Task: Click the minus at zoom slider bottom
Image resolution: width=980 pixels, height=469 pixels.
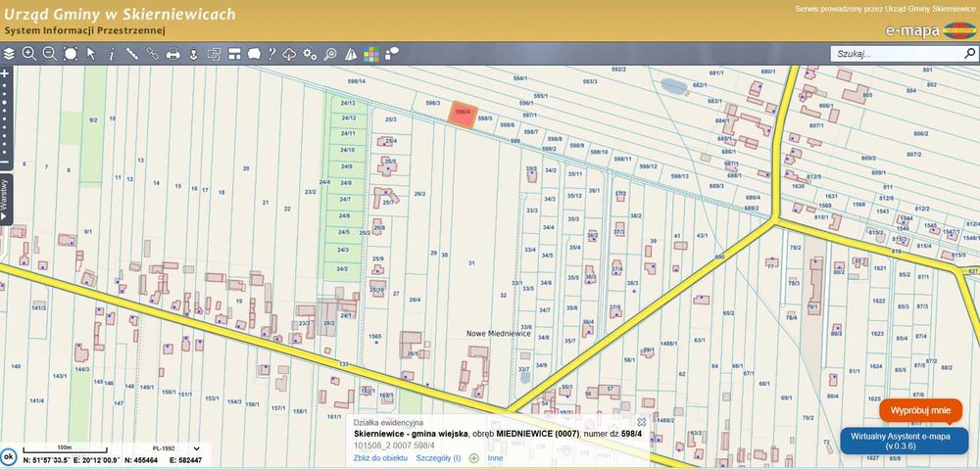Action: point(4,162)
